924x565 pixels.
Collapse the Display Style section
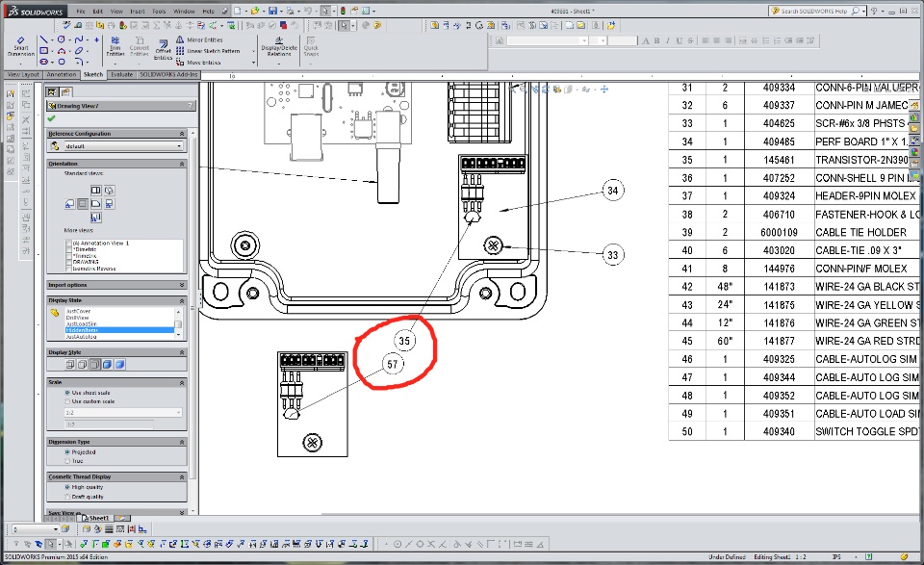click(182, 352)
